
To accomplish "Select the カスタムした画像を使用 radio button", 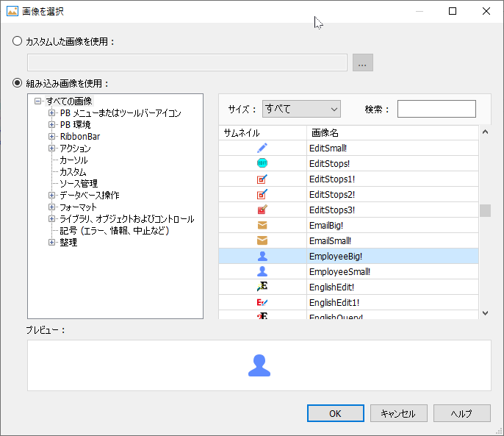I will [x=18, y=42].
